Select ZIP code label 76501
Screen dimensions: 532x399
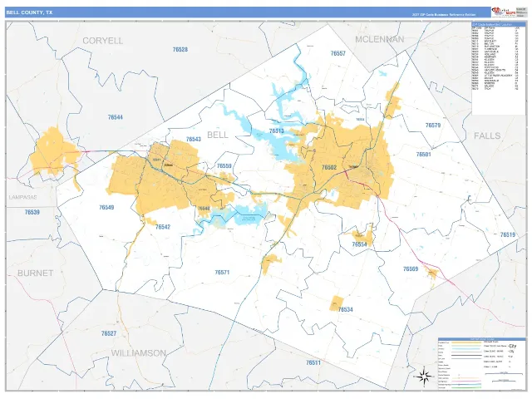(x=423, y=155)
